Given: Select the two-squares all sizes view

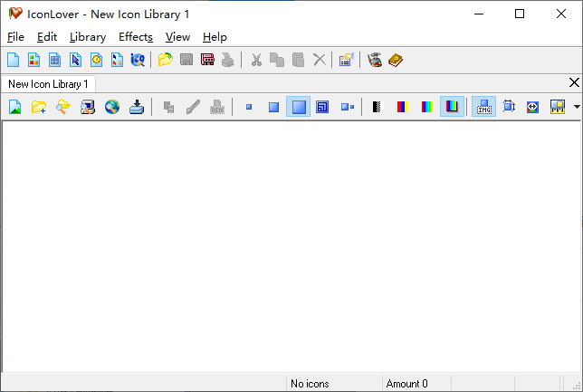Looking at the screenshot, I should [x=348, y=107].
